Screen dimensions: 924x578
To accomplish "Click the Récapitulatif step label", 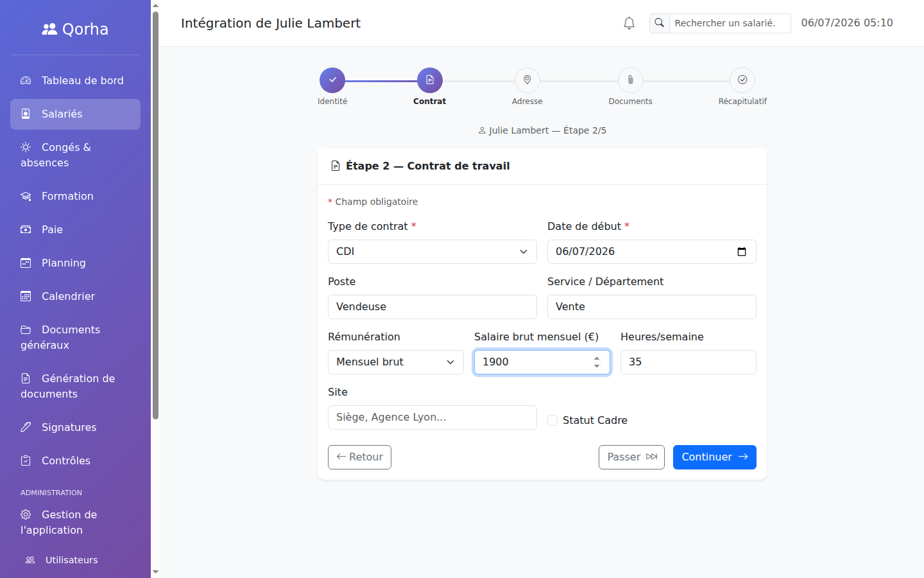I will [742, 101].
